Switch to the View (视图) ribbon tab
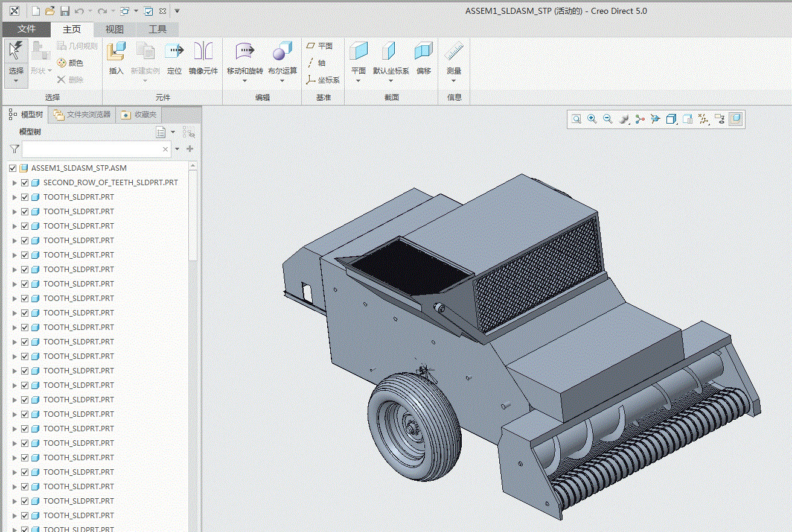The height and width of the screenshot is (532, 792). click(x=115, y=30)
